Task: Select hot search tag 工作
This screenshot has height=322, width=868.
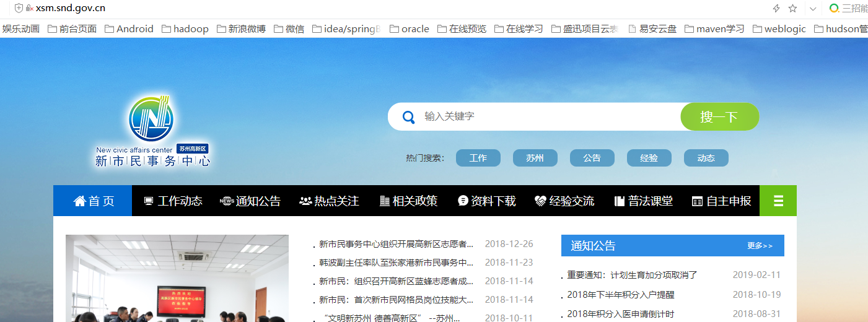Action: point(478,158)
